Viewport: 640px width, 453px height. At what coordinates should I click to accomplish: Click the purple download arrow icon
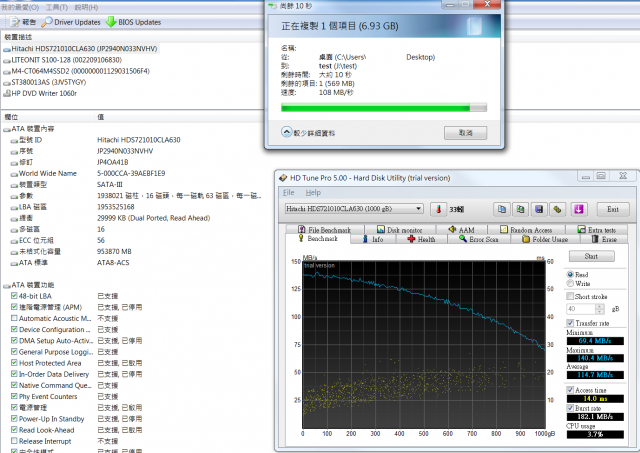click(577, 209)
